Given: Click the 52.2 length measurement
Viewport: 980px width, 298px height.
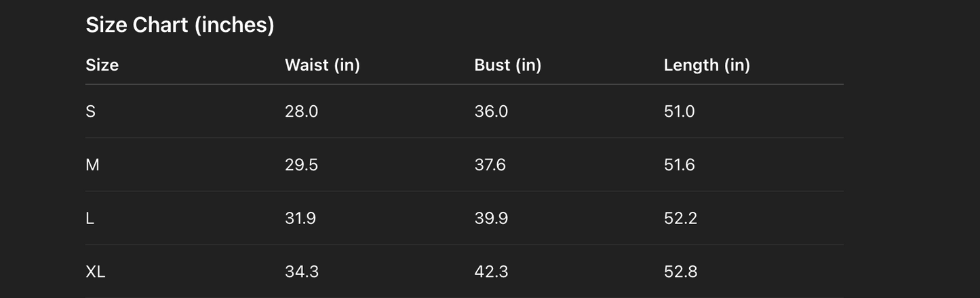Looking at the screenshot, I should (680, 219).
